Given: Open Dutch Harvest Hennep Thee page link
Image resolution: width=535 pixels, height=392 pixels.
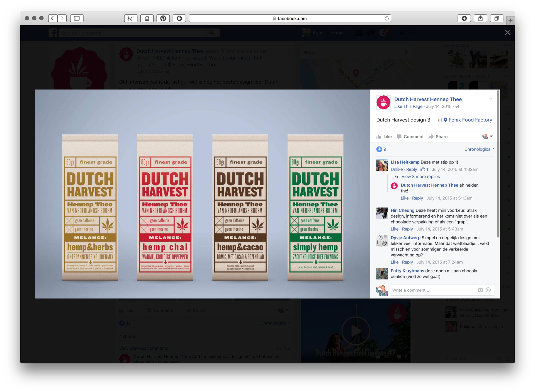Looking at the screenshot, I should [428, 99].
